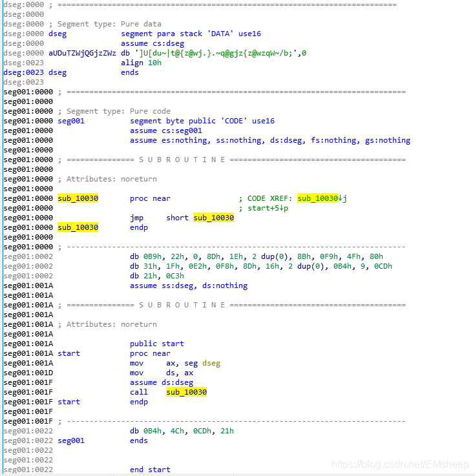Click the 'seg001' label beside 'segment byte public'
Image resolution: width=475 pixels, height=476 pixels.
click(x=71, y=121)
